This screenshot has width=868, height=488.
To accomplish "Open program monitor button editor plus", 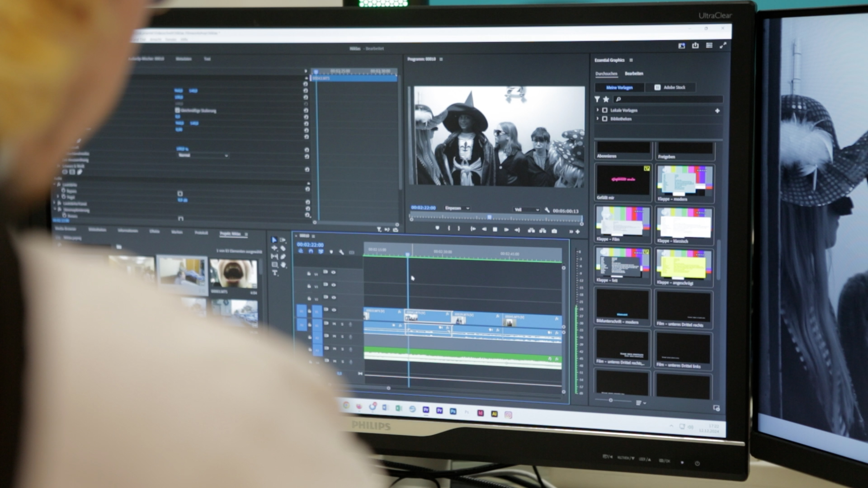I will (577, 231).
